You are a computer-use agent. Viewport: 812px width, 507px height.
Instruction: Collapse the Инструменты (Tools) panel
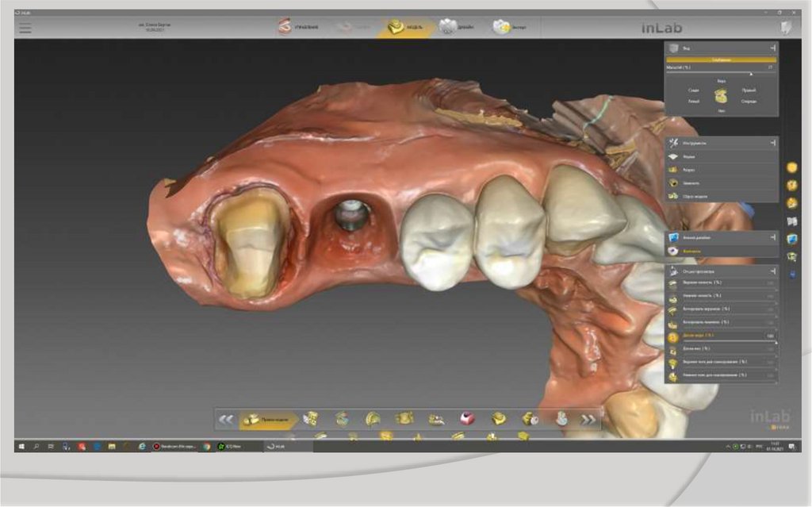772,143
